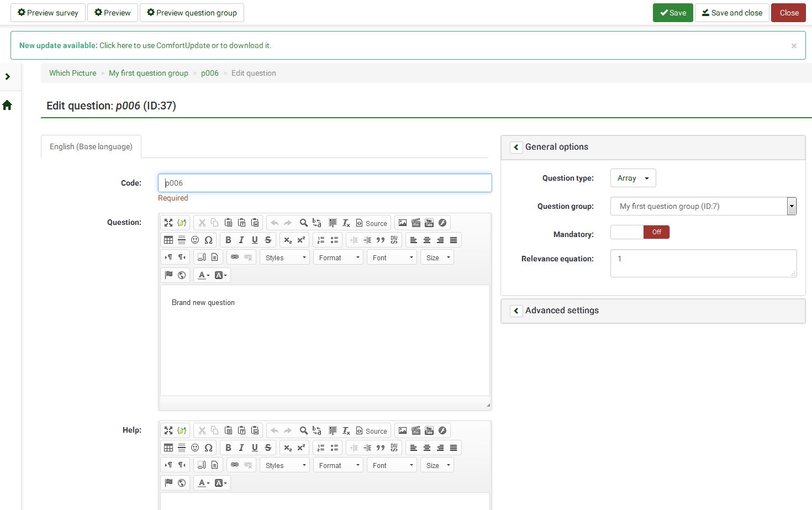
Task: Insert link in the Question editor
Action: coord(235,257)
